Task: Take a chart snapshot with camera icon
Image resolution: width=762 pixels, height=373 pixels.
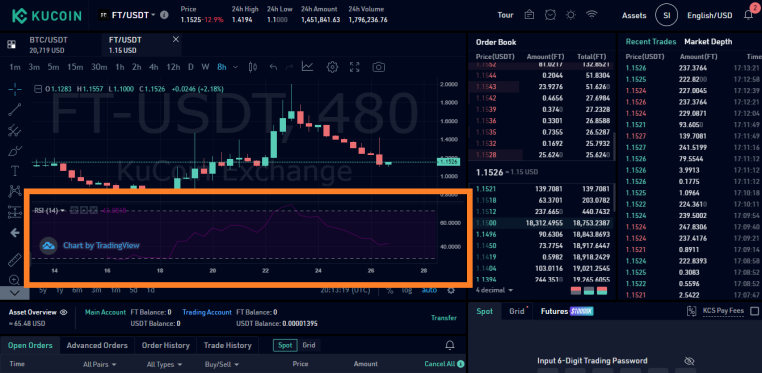Action: click(379, 67)
